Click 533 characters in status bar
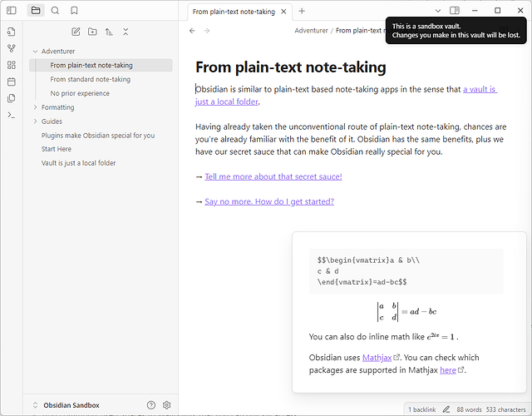 pos(505,409)
